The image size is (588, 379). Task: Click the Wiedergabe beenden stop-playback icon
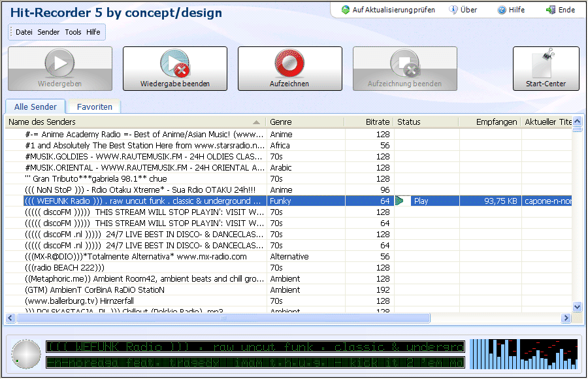[x=174, y=64]
